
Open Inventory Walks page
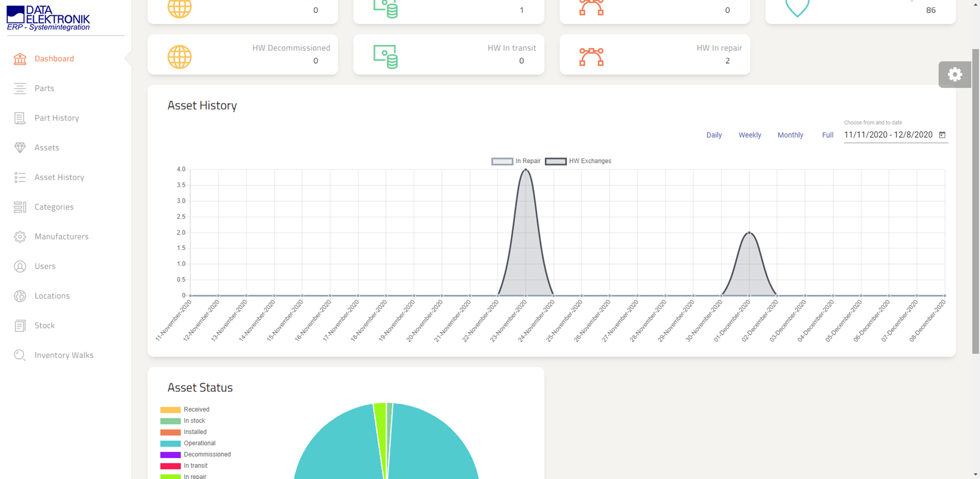(64, 355)
